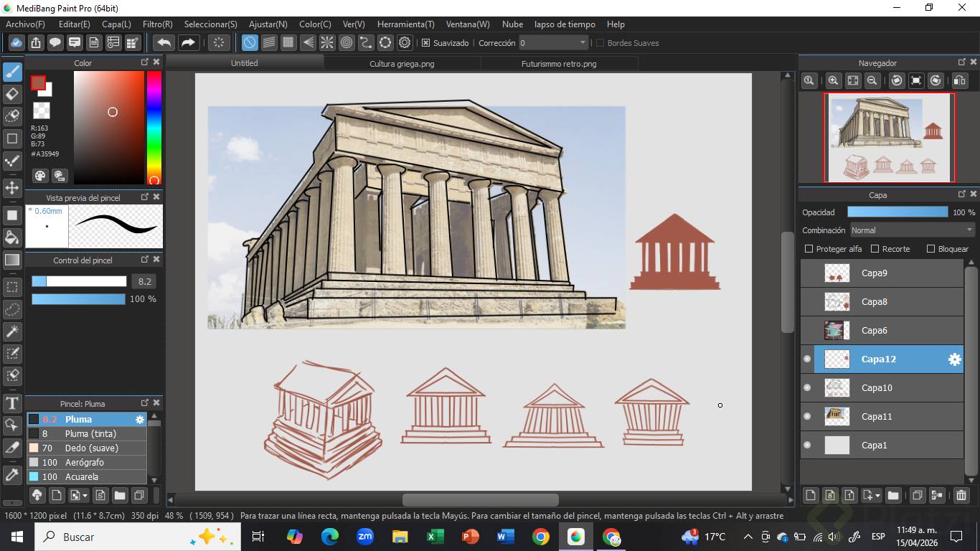Click the export/share icon in the top toolbar
The height and width of the screenshot is (551, 980).
[x=36, y=42]
